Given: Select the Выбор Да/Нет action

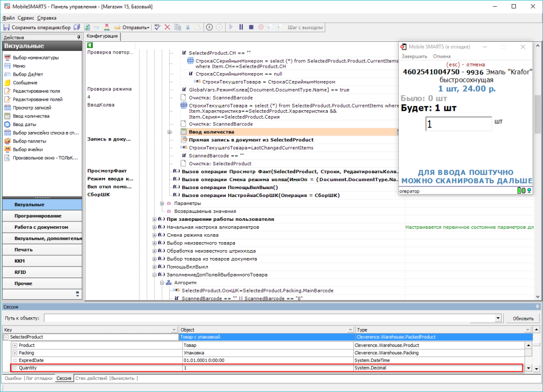Looking at the screenshot, I should point(28,74).
